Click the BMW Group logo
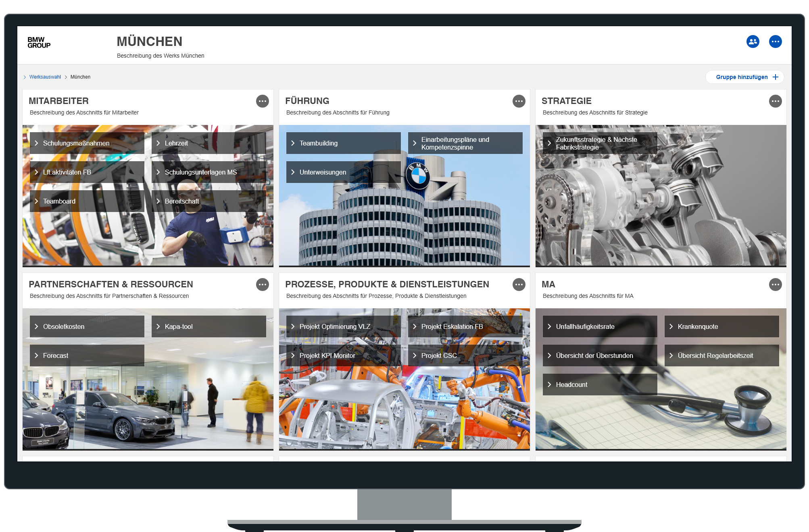This screenshot has height=532, width=809. (39, 42)
